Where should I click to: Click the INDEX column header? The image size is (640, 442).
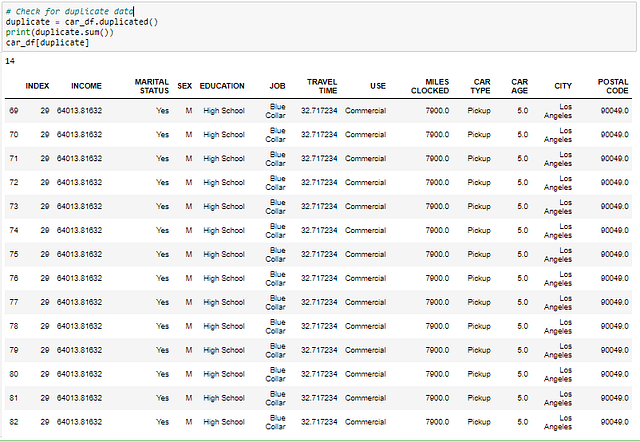click(37, 86)
